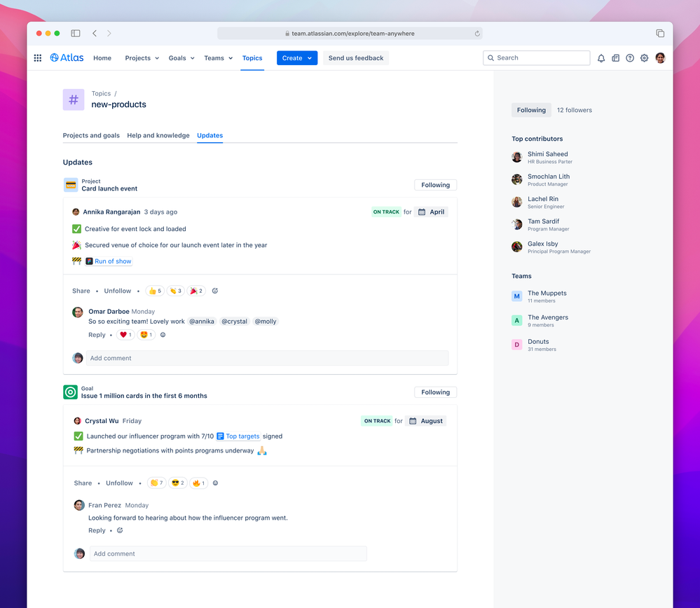This screenshot has width=700, height=608.
Task: Open the notifications bell
Action: click(601, 58)
